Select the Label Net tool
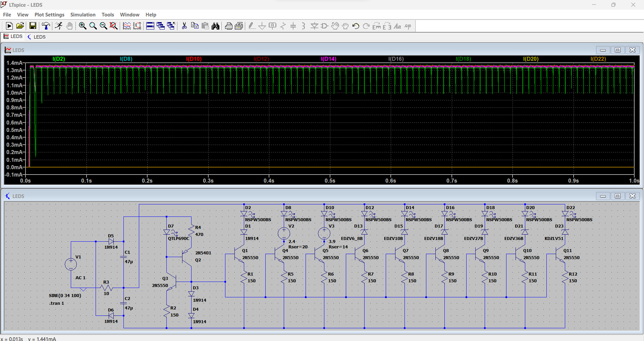 273,26
